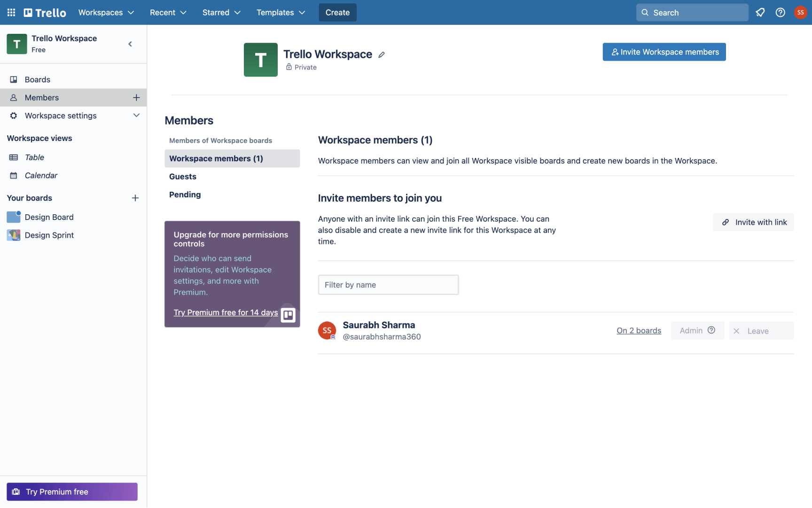This screenshot has width=812, height=508.
Task: Click Invite with link button
Action: click(x=753, y=222)
